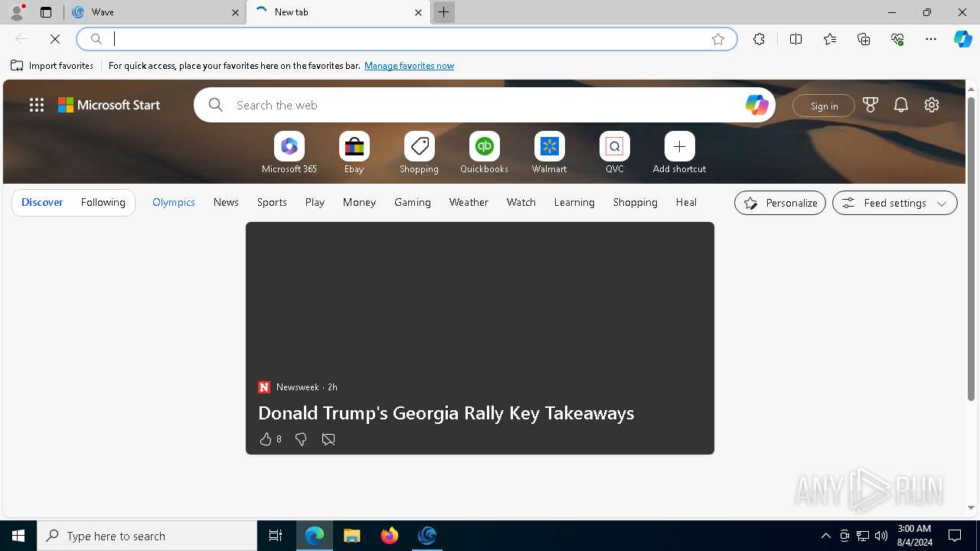Open the Gaming category
Image resolution: width=980 pixels, height=551 pixels.
413,203
